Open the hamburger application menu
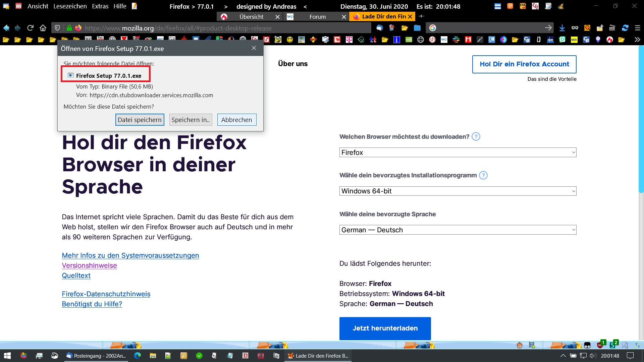This screenshot has height=362, width=644. [x=638, y=28]
